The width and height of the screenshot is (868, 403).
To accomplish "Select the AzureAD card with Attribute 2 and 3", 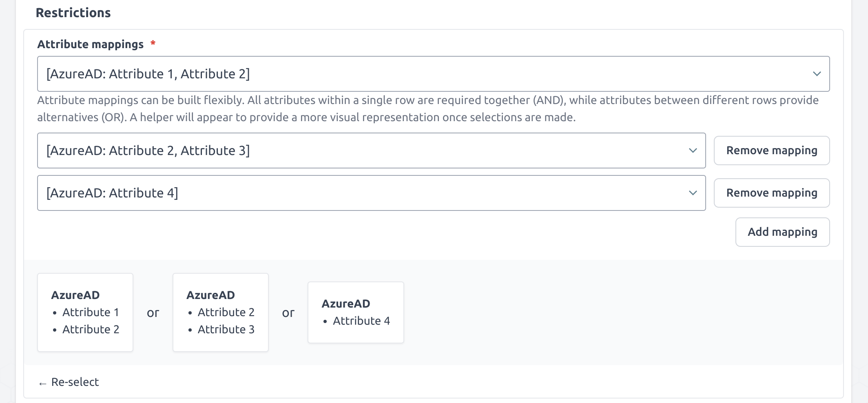I will pyautogui.click(x=220, y=312).
